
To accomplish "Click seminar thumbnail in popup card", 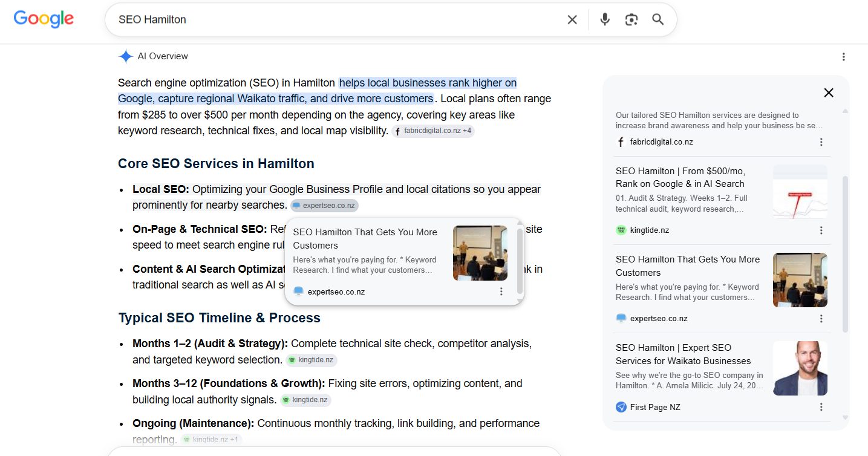I will coord(480,253).
